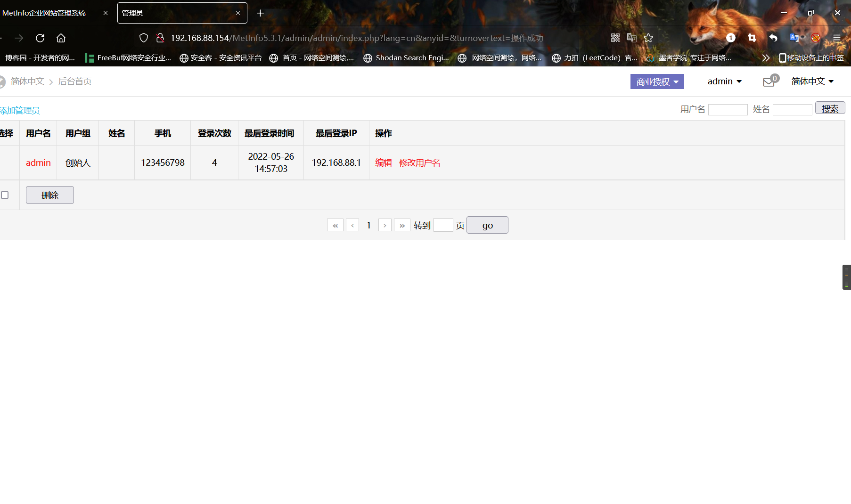Jump to the last page with »

coord(402,225)
